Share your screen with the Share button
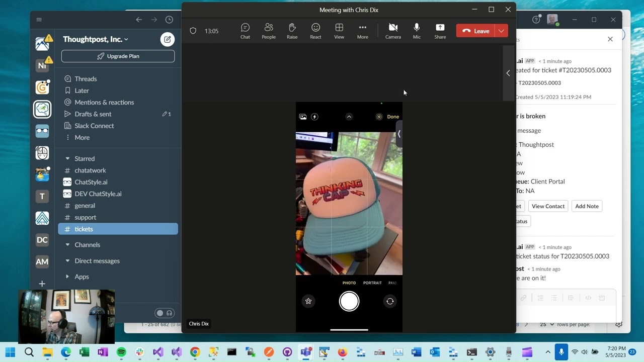Screen dimensions: 644x362 440,31
